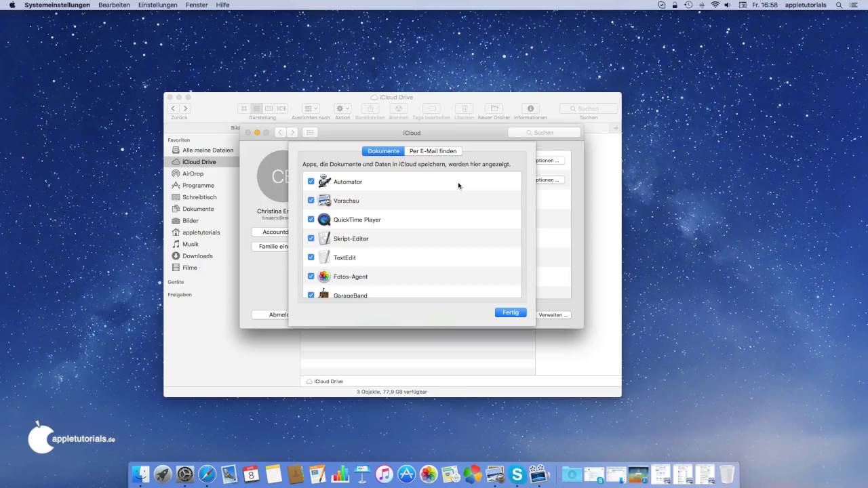Switch to Per E-Mail finden tab

[x=433, y=151]
